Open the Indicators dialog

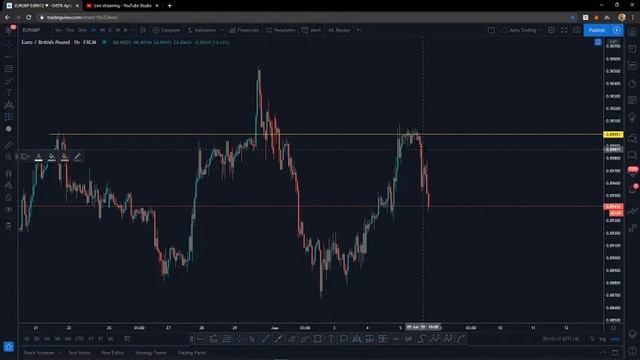point(202,30)
